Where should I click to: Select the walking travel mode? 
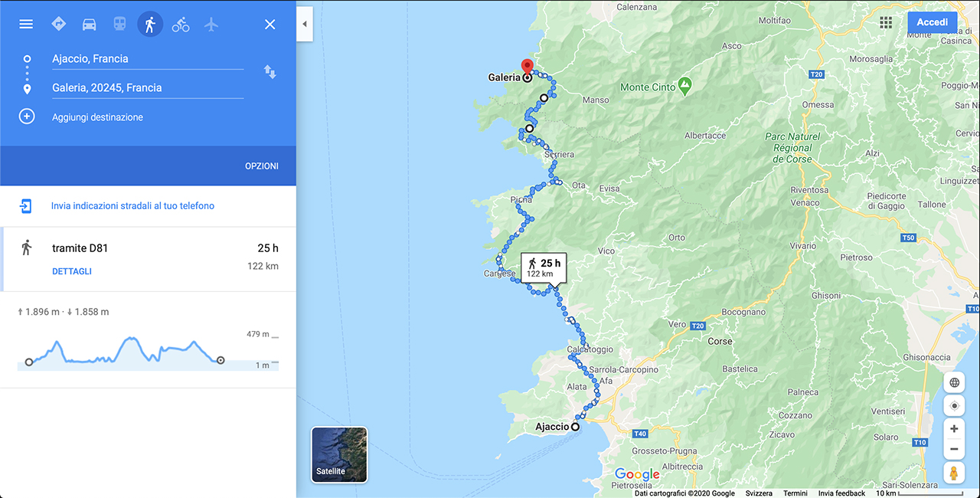tap(150, 24)
